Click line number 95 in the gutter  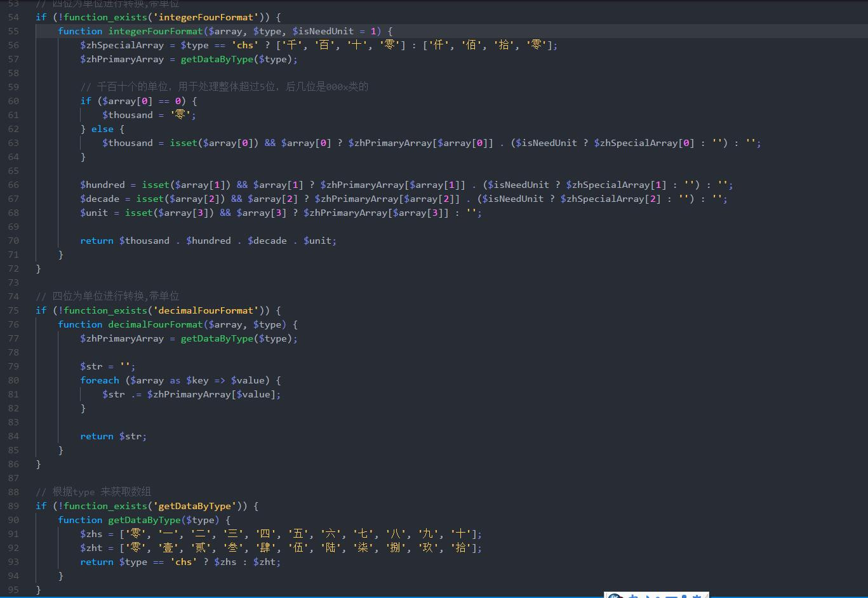[13, 590]
